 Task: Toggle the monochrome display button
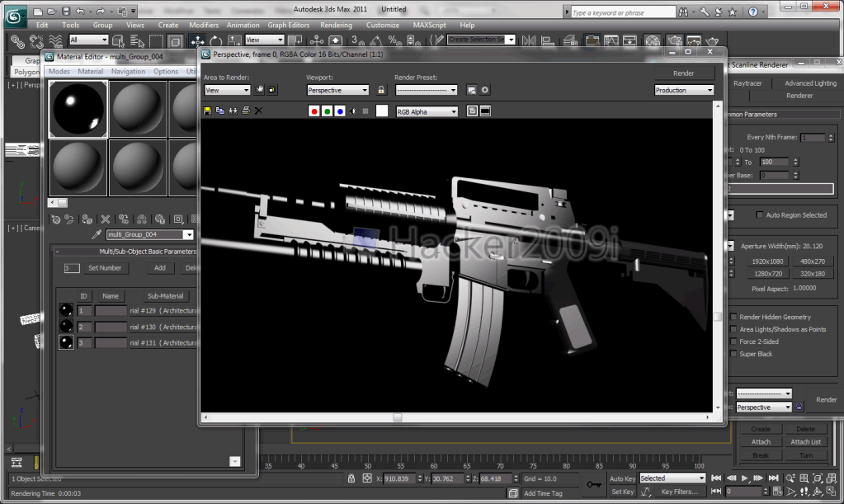365,111
